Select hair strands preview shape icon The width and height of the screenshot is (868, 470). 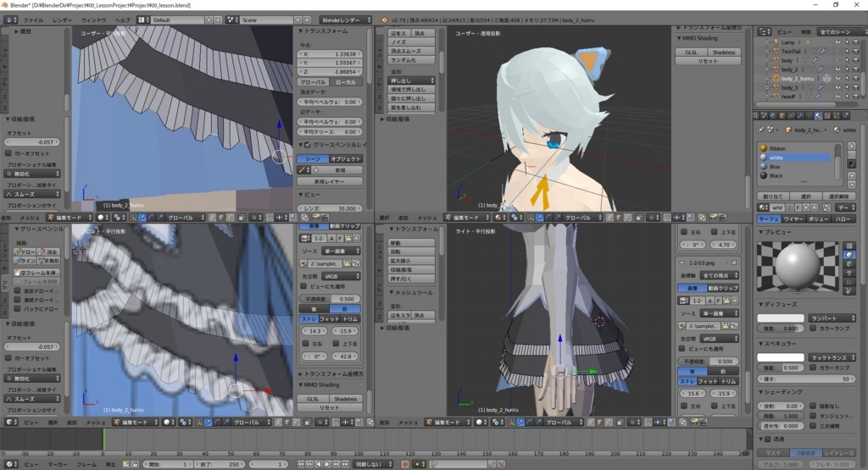pos(849,282)
